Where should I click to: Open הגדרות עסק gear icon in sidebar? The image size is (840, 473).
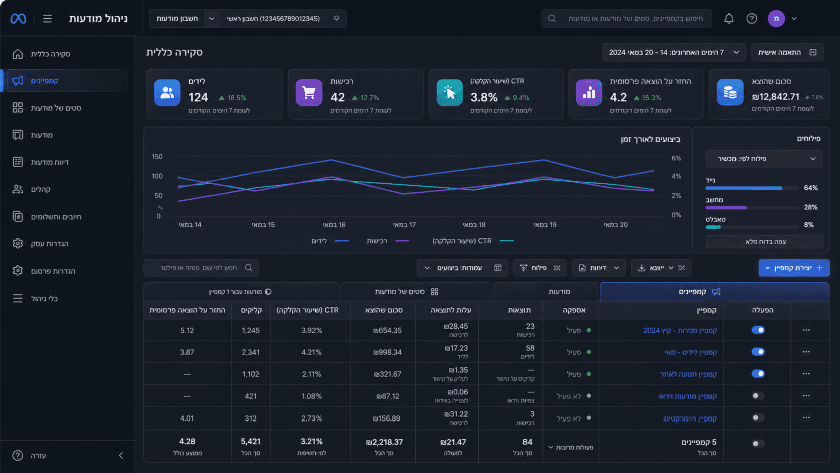click(18, 244)
